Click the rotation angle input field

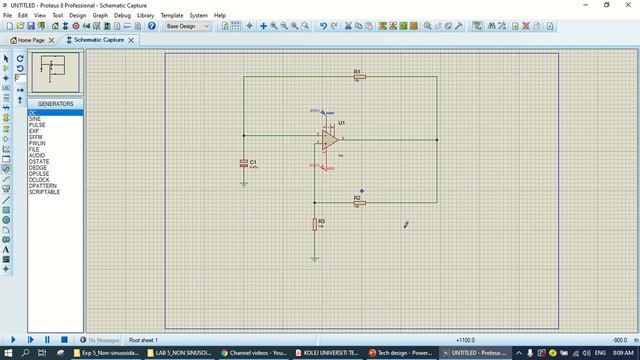pos(20,78)
